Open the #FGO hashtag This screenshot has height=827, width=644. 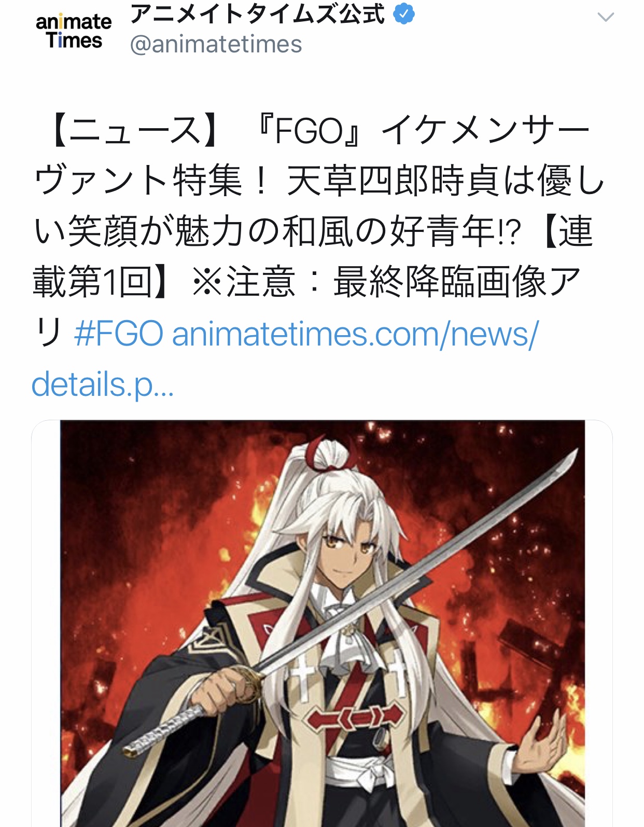coord(119,333)
